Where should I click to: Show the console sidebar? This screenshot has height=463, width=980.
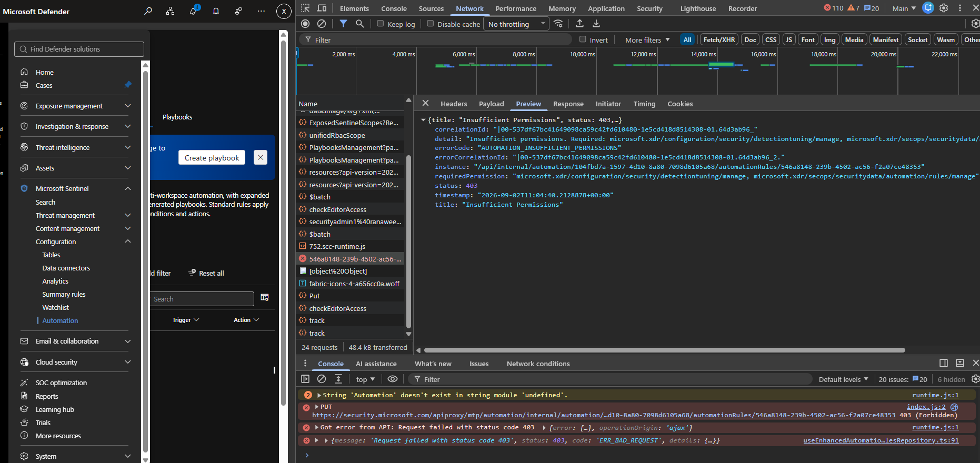pos(305,379)
